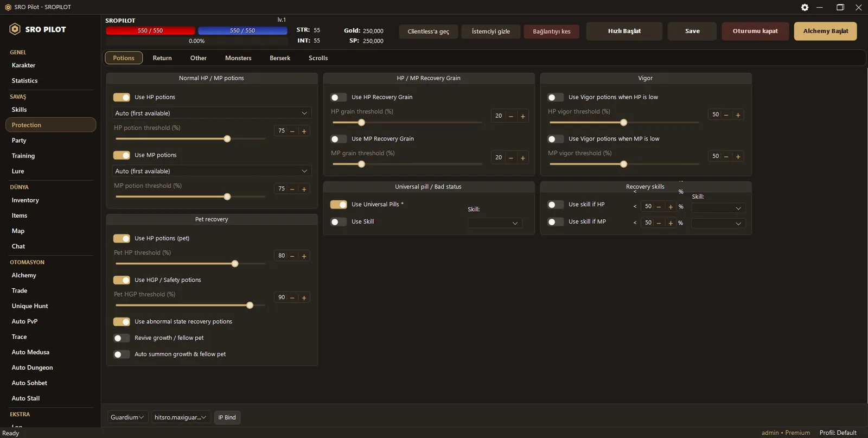The width and height of the screenshot is (868, 438).
Task: Switch to the Berserk tab
Action: click(280, 58)
